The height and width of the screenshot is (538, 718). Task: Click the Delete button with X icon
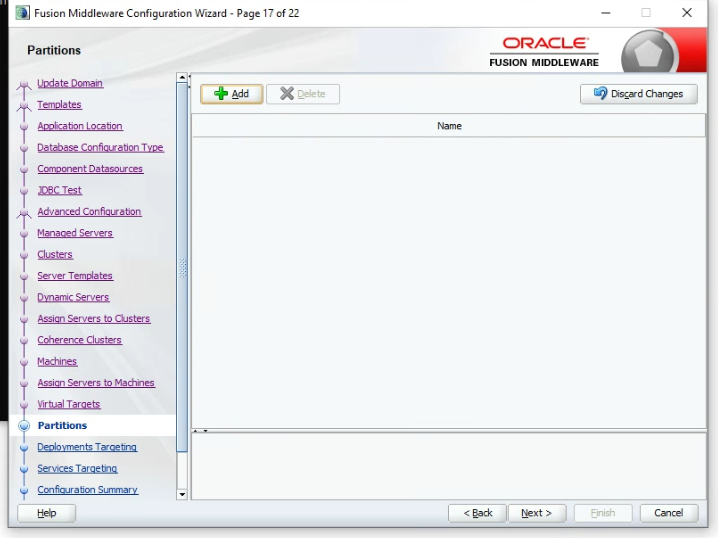pos(303,94)
